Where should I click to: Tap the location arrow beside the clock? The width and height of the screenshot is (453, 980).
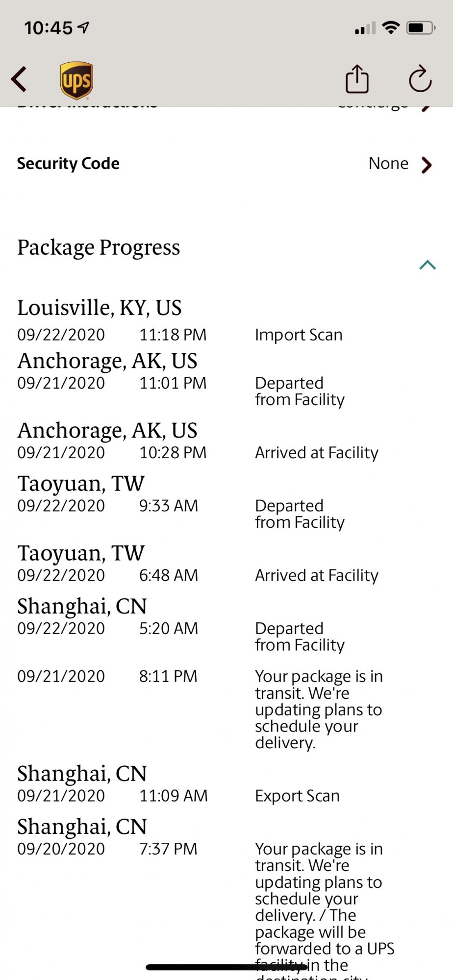point(84,28)
